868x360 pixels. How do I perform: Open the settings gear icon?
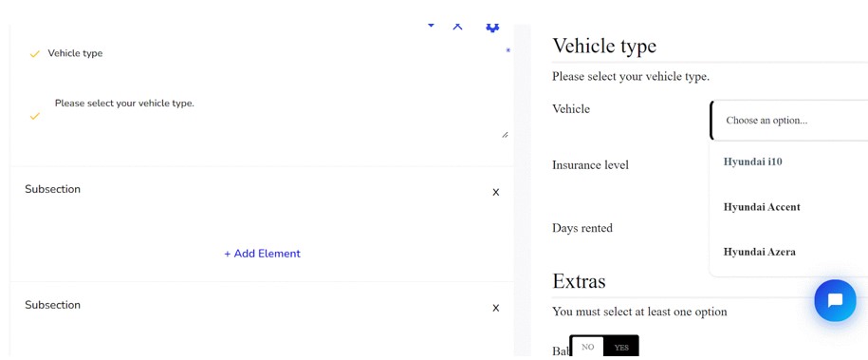492,28
